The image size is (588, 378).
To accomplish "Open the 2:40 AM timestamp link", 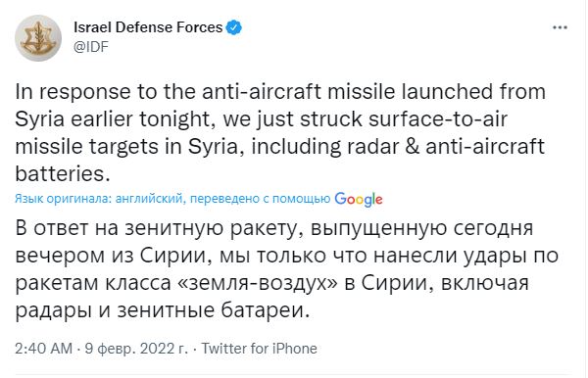I will point(43,349).
